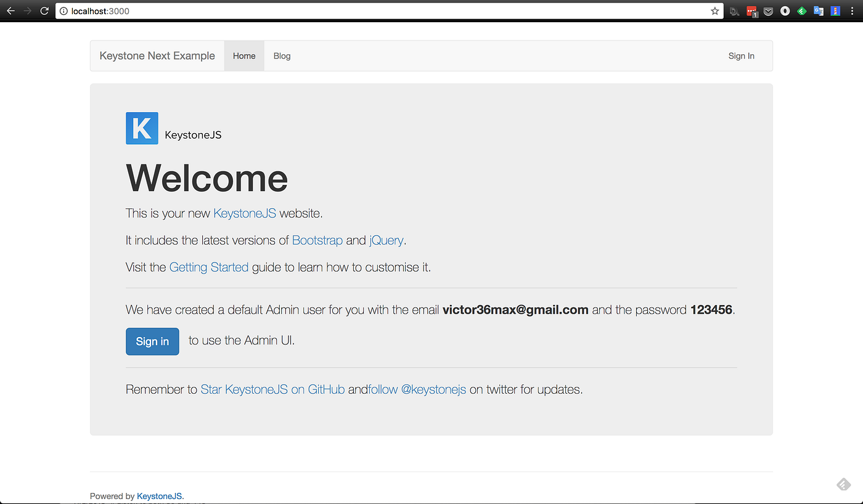
Task: Click the D-shaped extension icon
Action: click(734, 10)
